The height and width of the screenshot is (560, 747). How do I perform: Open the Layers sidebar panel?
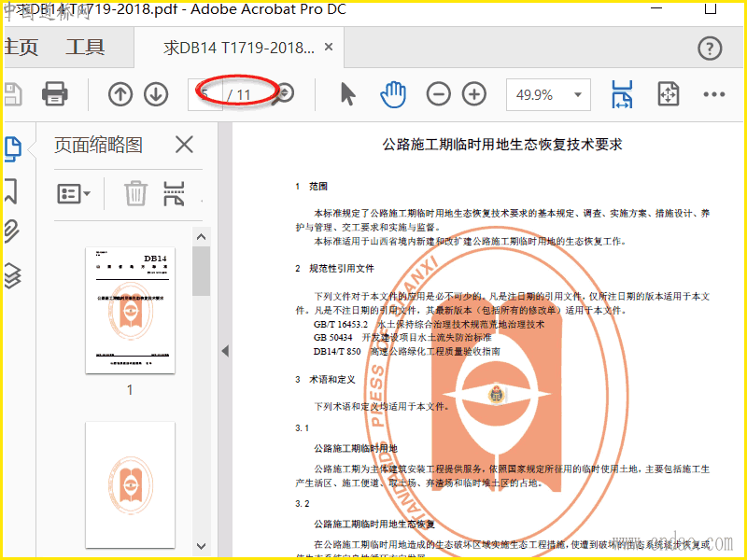12,275
